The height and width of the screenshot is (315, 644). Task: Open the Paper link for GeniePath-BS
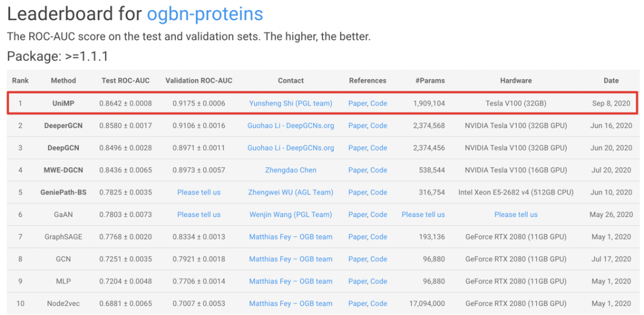(357, 192)
